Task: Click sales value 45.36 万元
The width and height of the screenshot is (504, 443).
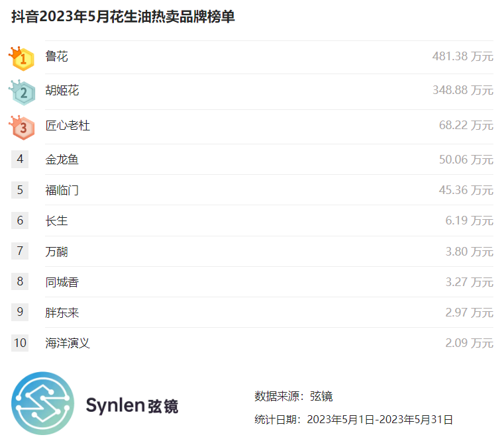Action: [x=466, y=190]
